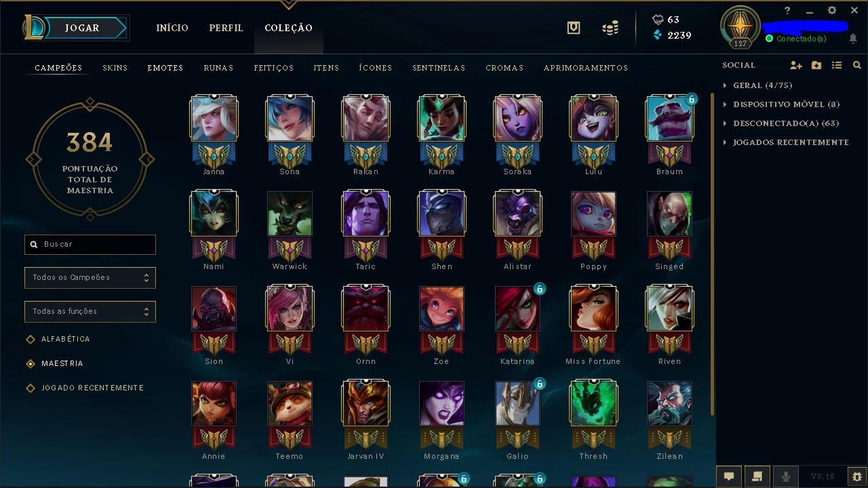Click the new friend folder icon
868x488 pixels.
coord(816,66)
